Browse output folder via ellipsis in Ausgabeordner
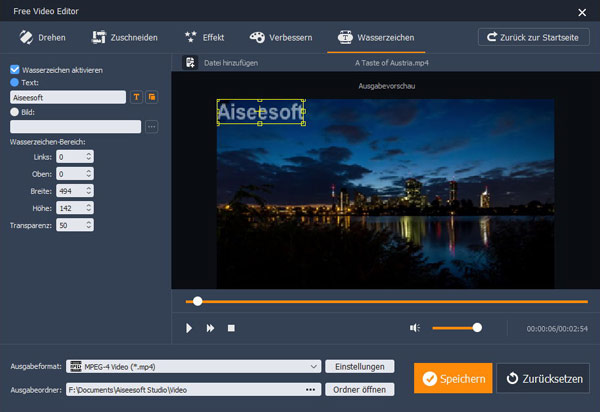The width and height of the screenshot is (600, 412). click(x=310, y=390)
